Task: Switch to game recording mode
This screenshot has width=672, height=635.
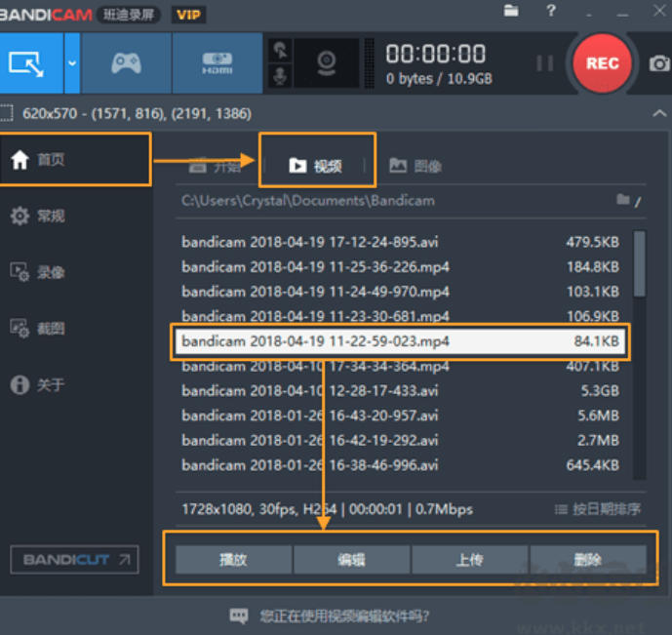Action: [x=126, y=63]
